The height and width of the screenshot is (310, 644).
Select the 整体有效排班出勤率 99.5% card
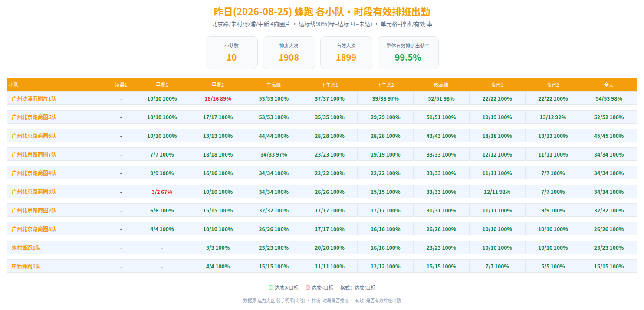pos(408,52)
